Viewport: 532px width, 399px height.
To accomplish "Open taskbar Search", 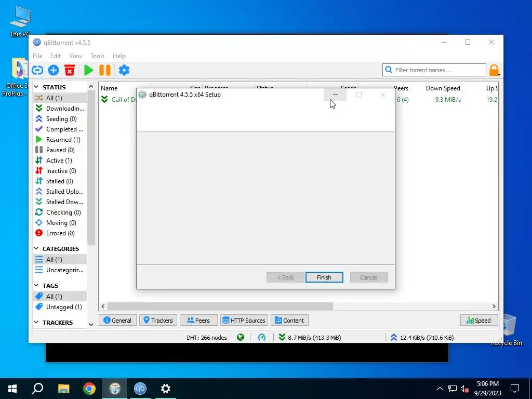I will [37, 389].
